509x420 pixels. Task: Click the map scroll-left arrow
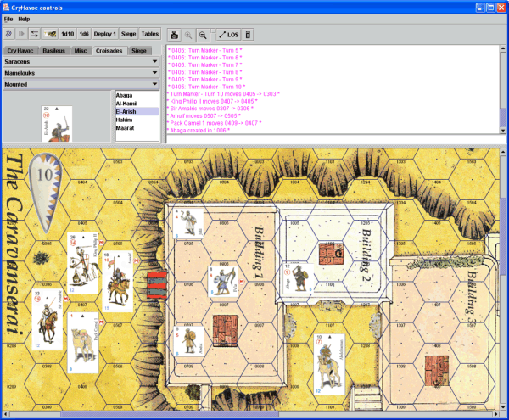click(6, 414)
